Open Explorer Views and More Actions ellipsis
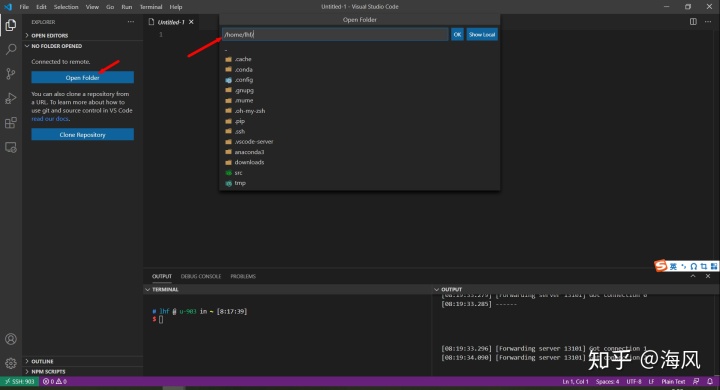This screenshot has width=720, height=390. [x=131, y=22]
